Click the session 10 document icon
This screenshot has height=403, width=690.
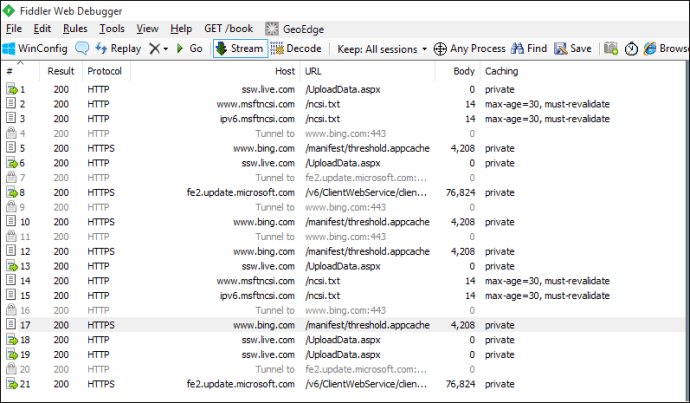coord(11,221)
